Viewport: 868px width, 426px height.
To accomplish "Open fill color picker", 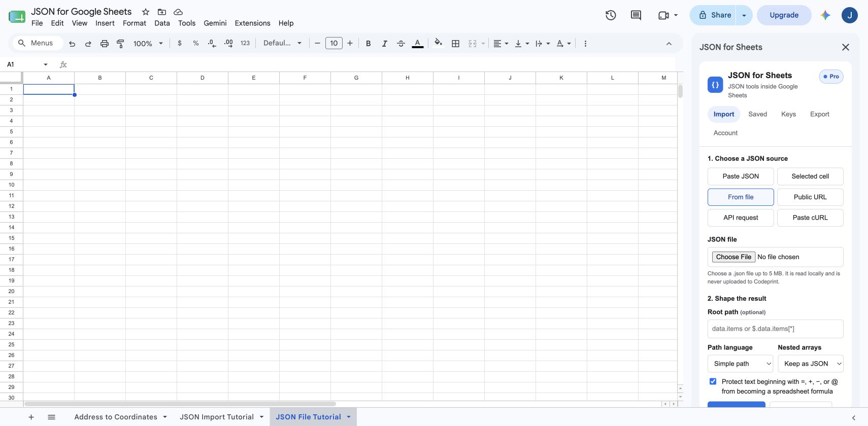I will [x=439, y=43].
